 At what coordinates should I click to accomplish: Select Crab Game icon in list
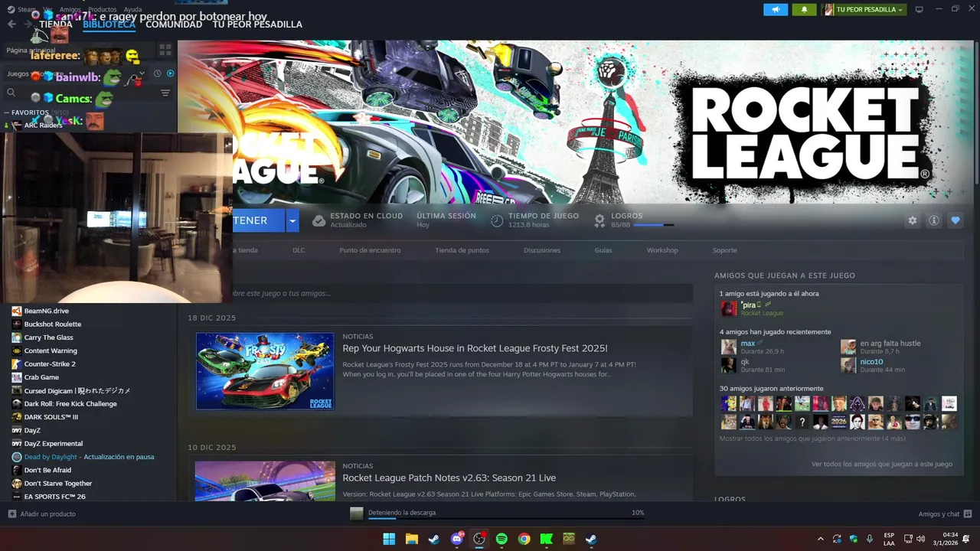[16, 377]
